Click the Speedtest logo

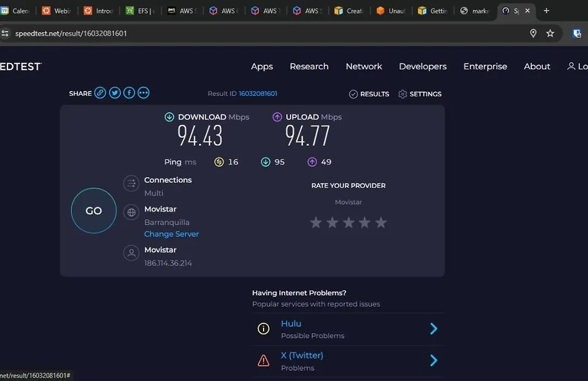[21, 67]
